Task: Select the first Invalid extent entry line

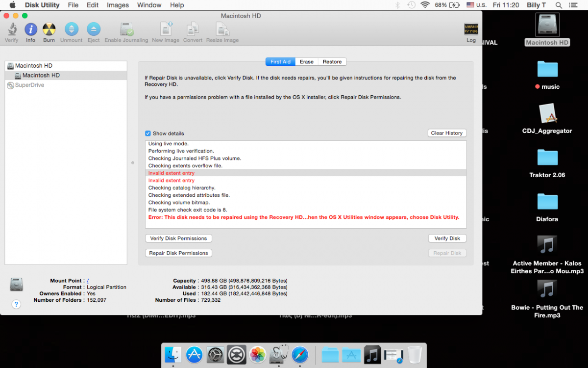Action: [x=171, y=173]
